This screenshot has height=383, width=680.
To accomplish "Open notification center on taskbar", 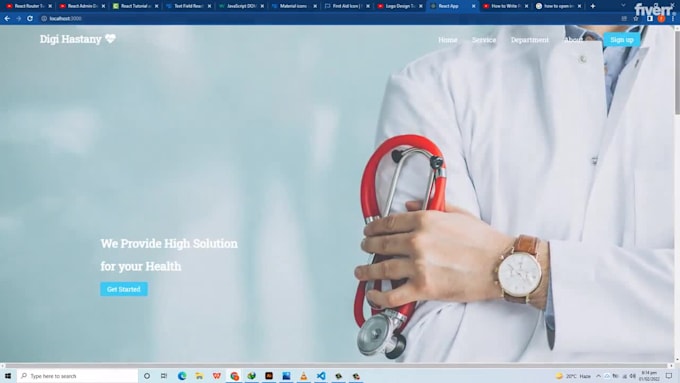I will 669,376.
